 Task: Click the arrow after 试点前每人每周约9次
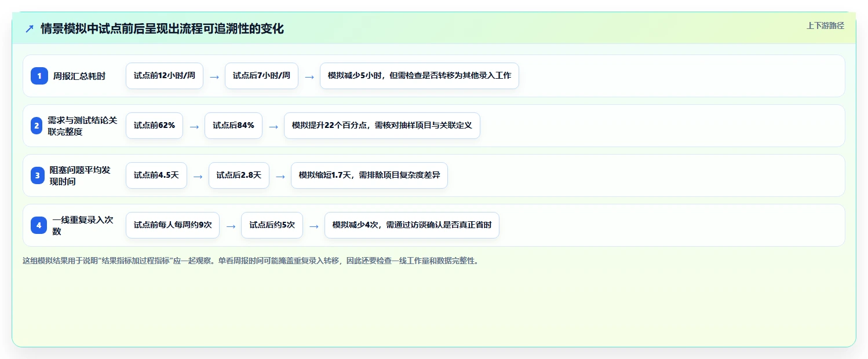pyautogui.click(x=231, y=226)
